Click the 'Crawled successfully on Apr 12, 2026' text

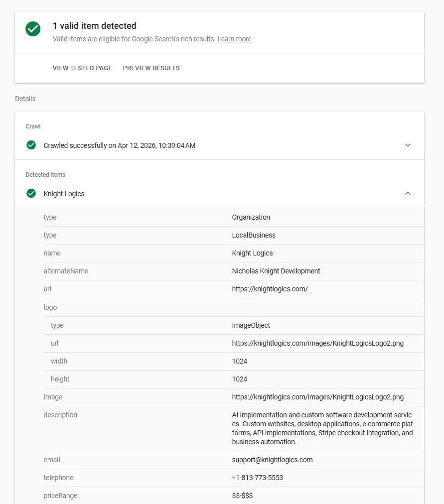(119, 145)
